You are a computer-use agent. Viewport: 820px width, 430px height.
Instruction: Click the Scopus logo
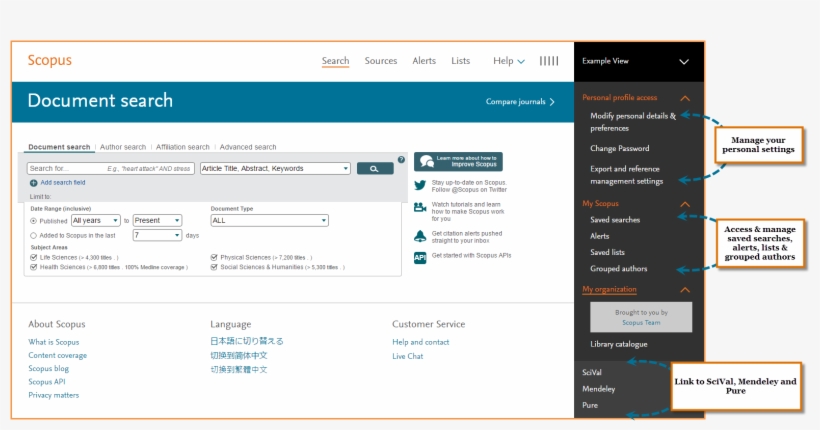pyautogui.click(x=50, y=60)
